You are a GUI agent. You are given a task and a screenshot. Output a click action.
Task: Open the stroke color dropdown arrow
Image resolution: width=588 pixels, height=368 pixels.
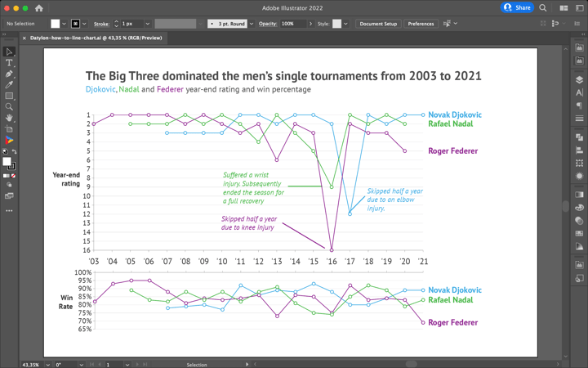[x=84, y=24]
